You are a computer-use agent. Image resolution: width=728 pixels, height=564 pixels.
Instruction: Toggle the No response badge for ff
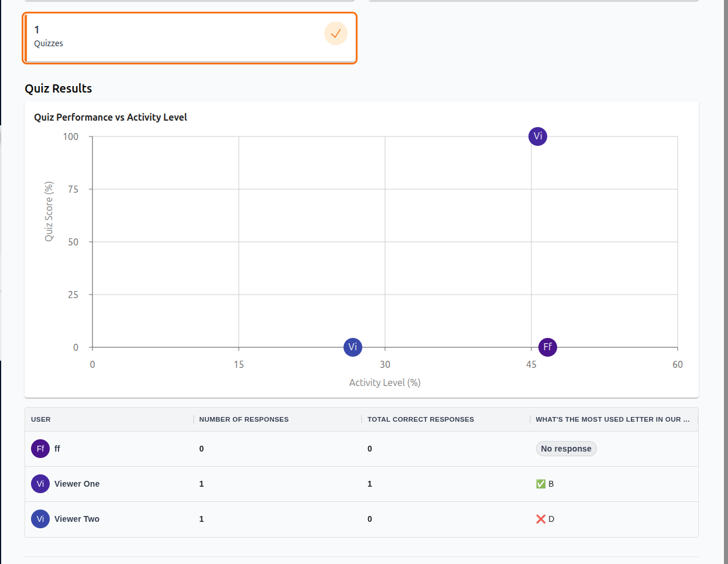566,448
